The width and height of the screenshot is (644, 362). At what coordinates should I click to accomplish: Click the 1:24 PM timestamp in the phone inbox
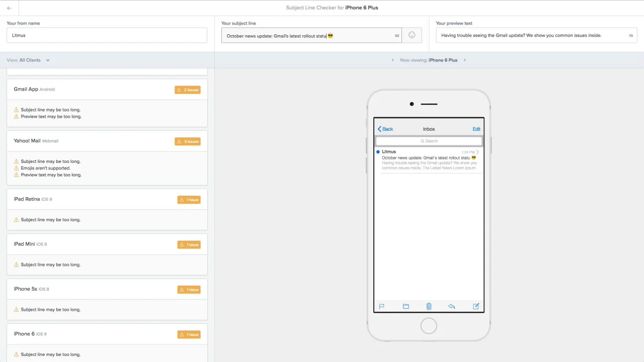(468, 152)
